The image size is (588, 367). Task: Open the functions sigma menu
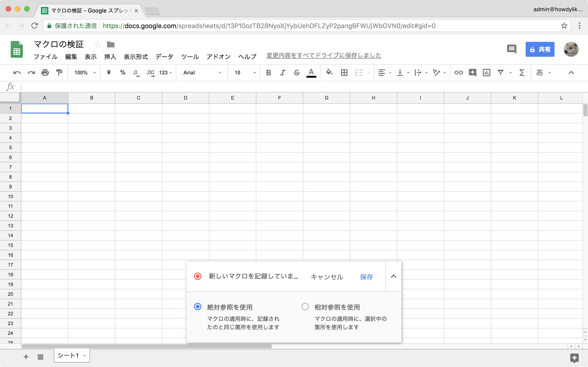click(522, 73)
